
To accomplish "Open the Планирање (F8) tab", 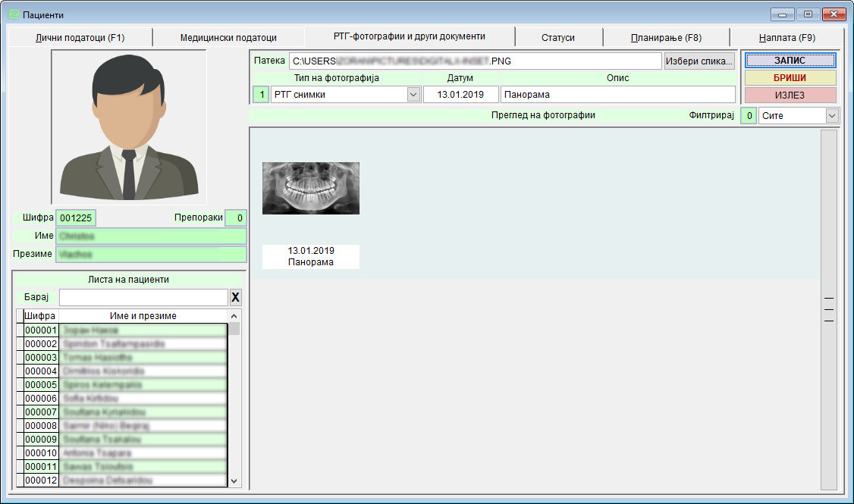I will click(666, 37).
